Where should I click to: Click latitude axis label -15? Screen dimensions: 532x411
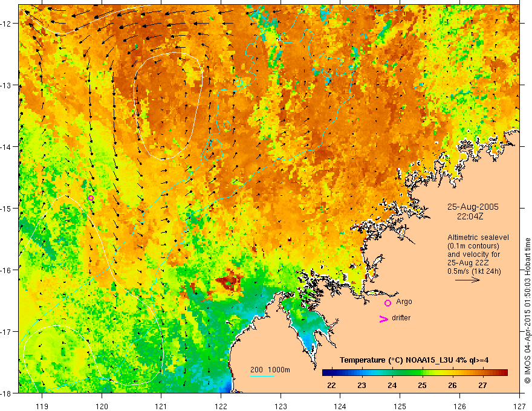pos(6,208)
